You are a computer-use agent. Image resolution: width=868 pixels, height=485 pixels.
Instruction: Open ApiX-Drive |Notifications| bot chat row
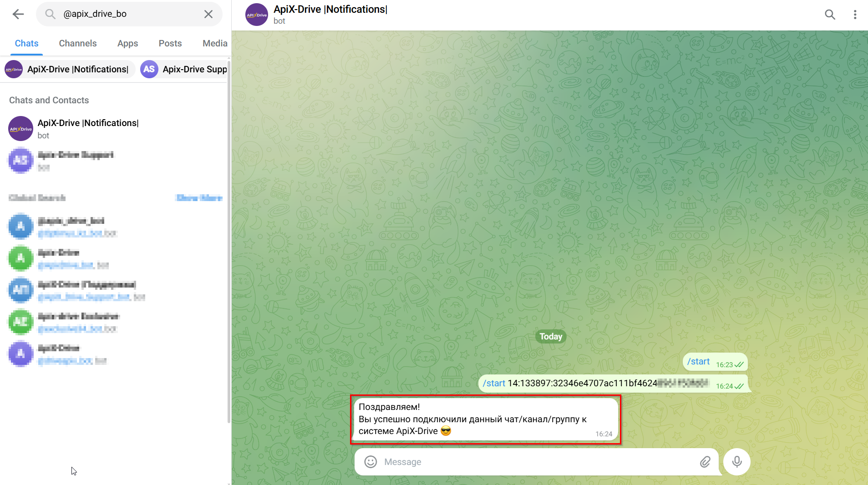pos(114,129)
